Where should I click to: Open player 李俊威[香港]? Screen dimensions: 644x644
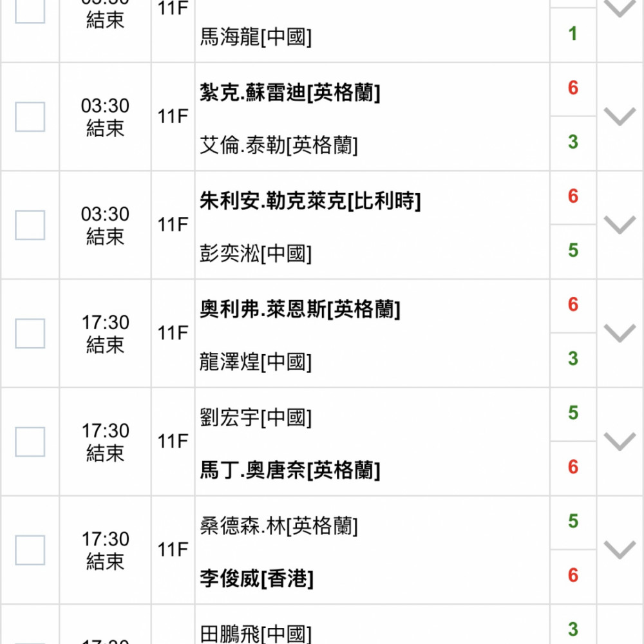tap(257, 579)
